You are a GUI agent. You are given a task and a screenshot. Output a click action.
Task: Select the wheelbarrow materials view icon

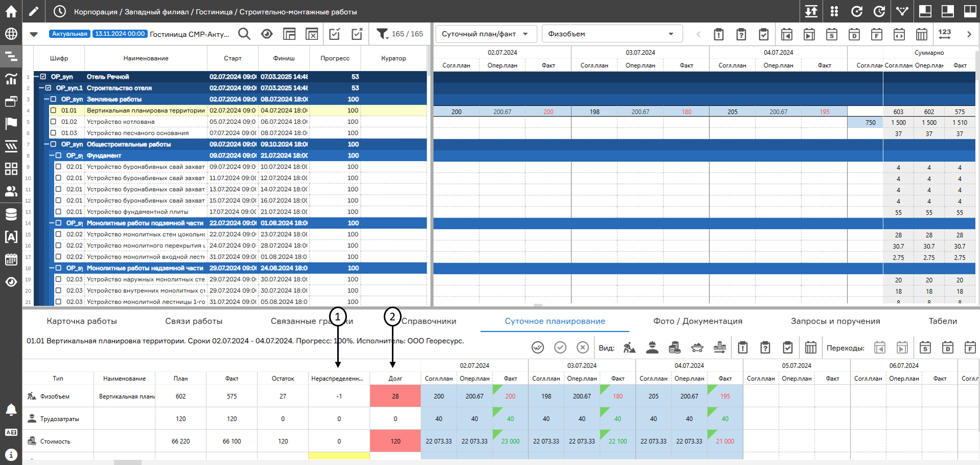pyautogui.click(x=697, y=347)
